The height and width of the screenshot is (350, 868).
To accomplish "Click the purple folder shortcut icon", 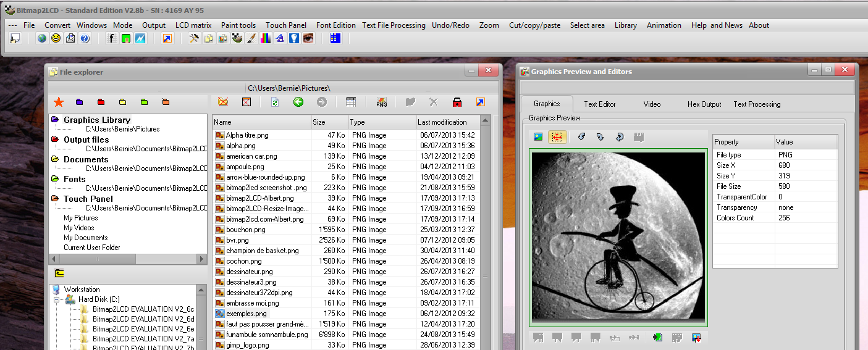I will [79, 102].
